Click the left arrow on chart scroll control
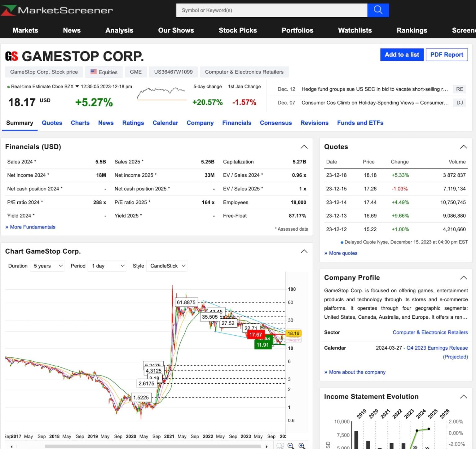This screenshot has height=449, width=476. pos(11,446)
